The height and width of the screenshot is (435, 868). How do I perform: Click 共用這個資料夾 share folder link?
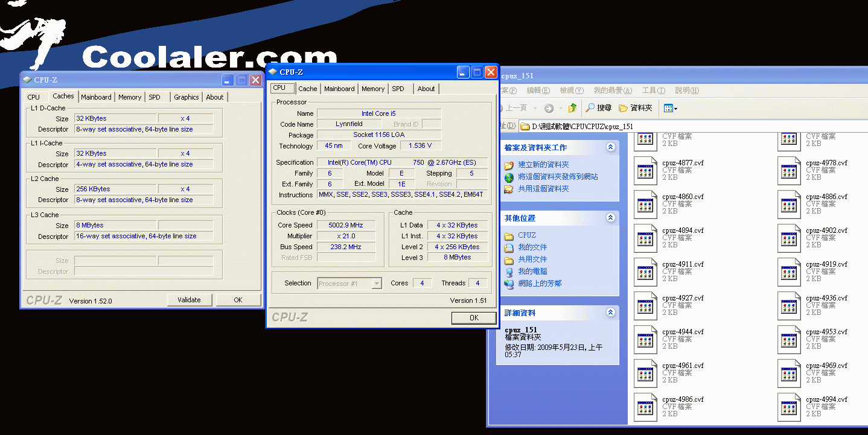click(x=543, y=189)
